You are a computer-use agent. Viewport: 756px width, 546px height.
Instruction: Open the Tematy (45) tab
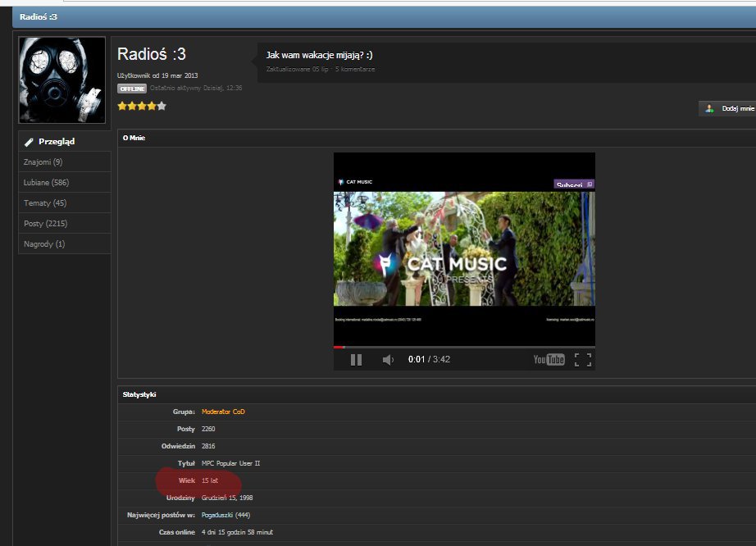(x=65, y=202)
